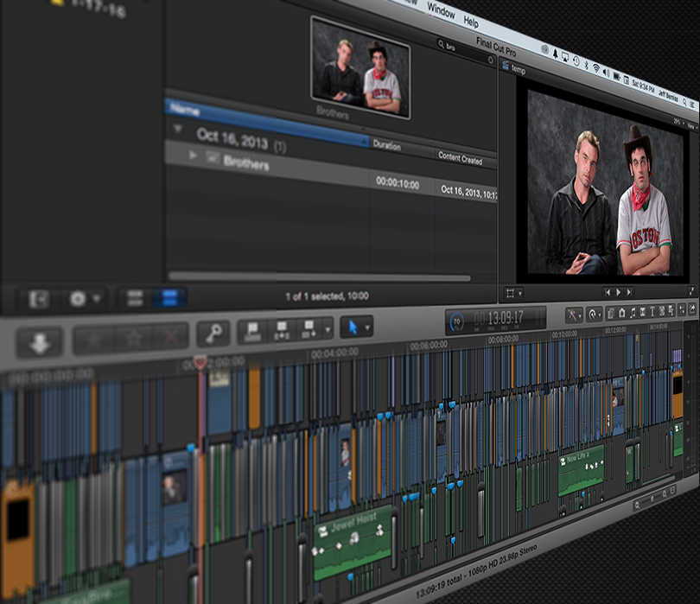Viewport: 700px width, 604px height.
Task: Collapse the Oct 16, 2013 group
Action: coord(179,129)
